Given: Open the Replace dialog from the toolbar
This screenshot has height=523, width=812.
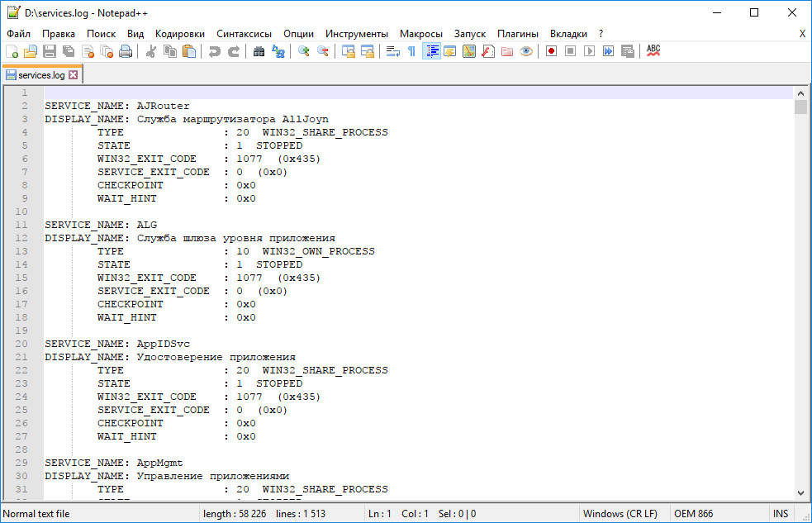Looking at the screenshot, I should pos(278,51).
